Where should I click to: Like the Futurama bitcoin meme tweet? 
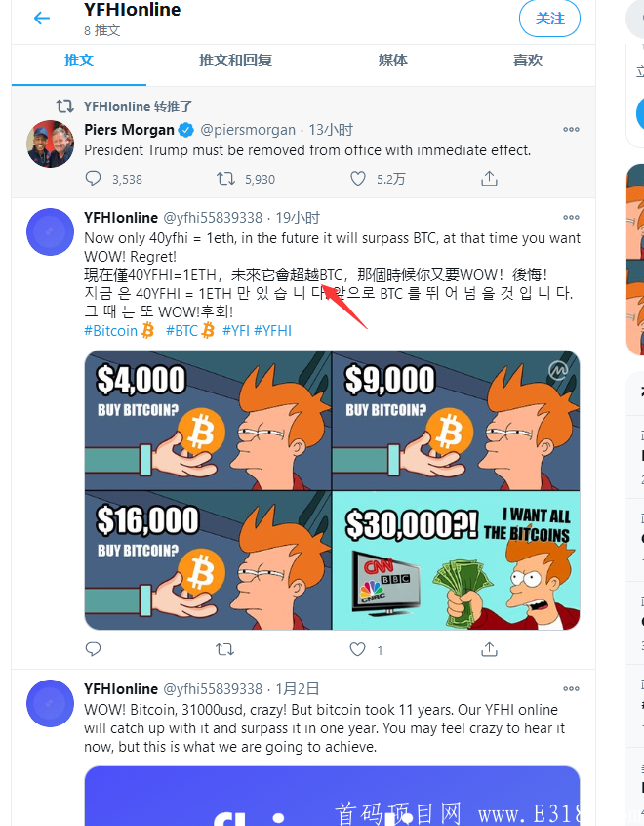[x=357, y=649]
